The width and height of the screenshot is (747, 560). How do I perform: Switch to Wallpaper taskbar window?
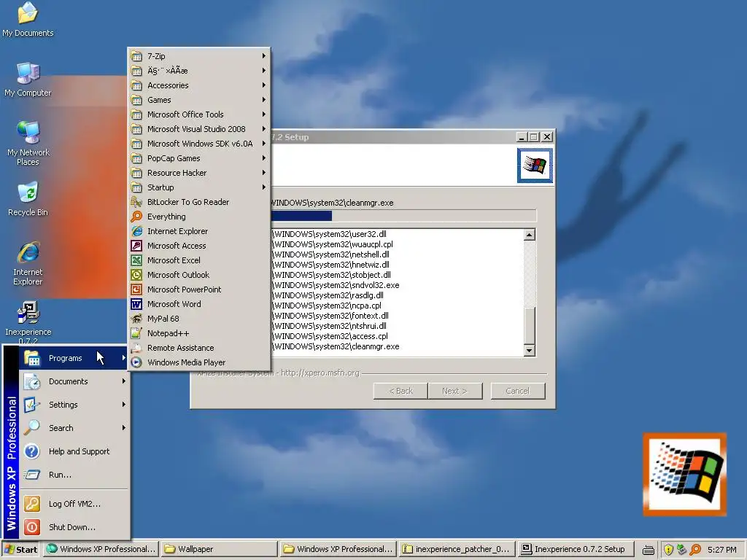click(219, 550)
